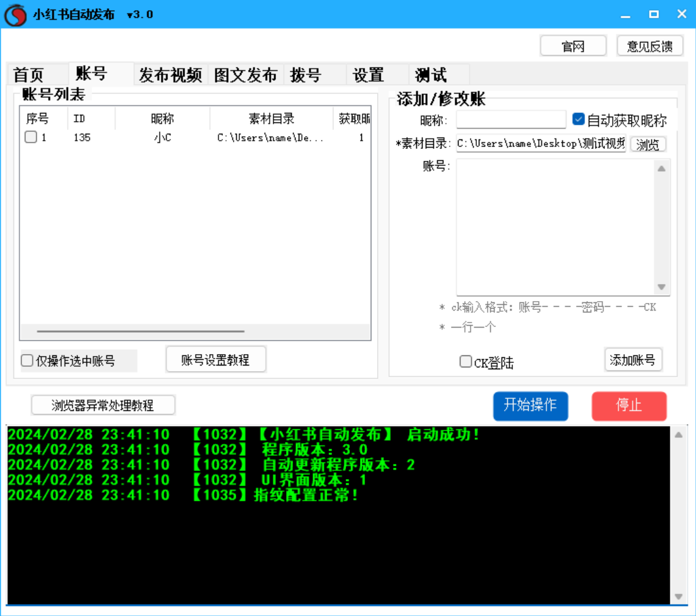Viewport: 696px width, 616px height.
Task: Click the 添加账号 button
Action: (x=633, y=360)
